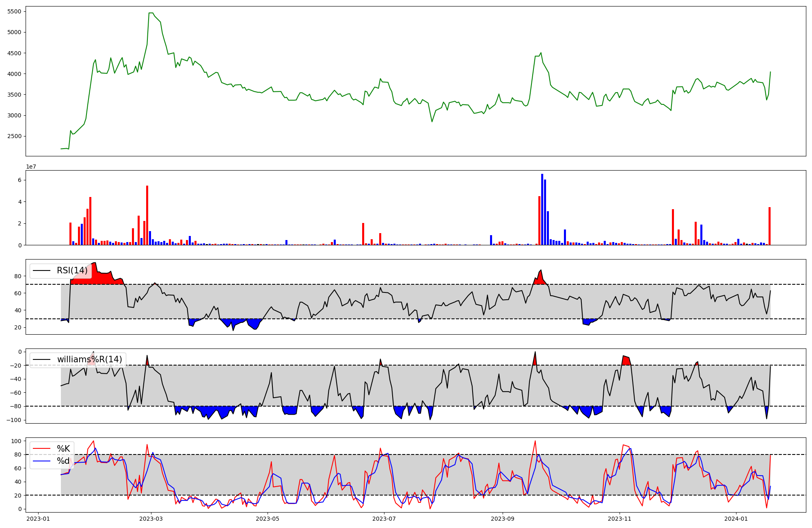The height and width of the screenshot is (528, 812).
Task: Click the red %K legend line sample
Action: (41, 449)
